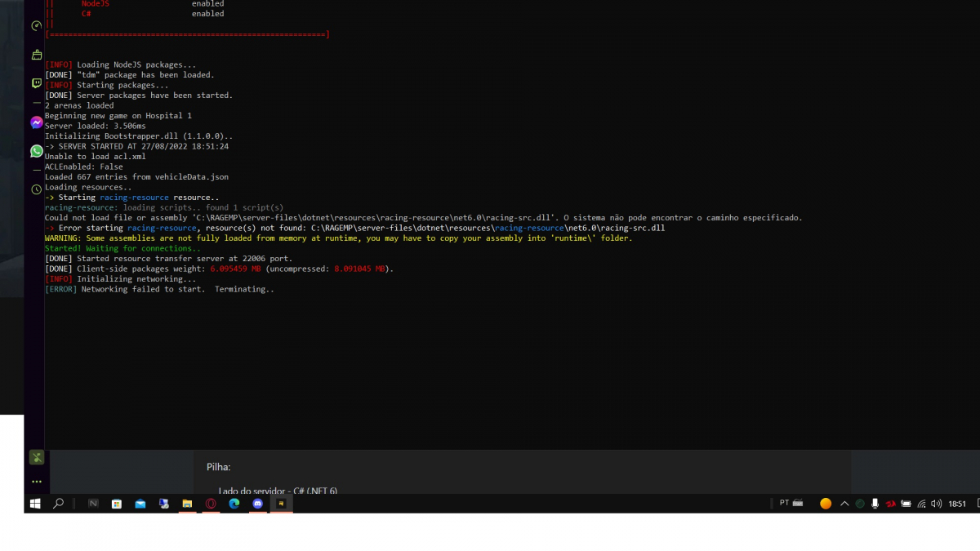The height and width of the screenshot is (551, 980).
Task: Open Twitch panel in browser sidebar
Action: pos(36,83)
